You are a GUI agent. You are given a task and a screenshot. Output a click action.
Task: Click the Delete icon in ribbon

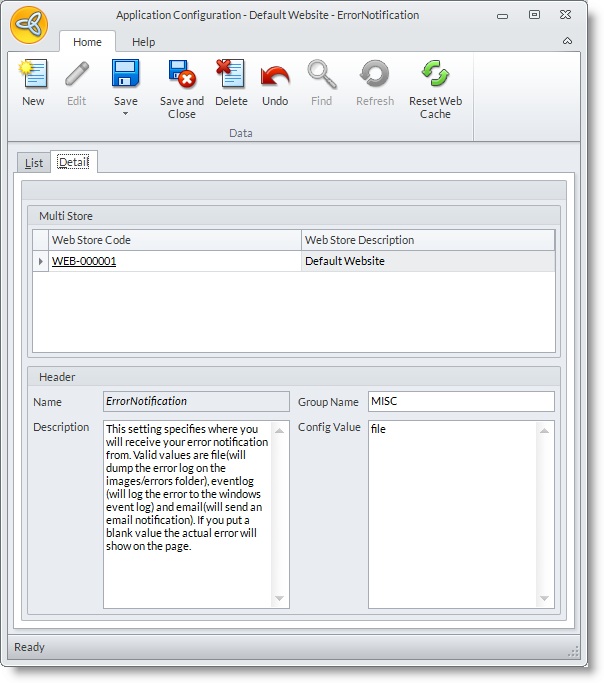pos(231,75)
